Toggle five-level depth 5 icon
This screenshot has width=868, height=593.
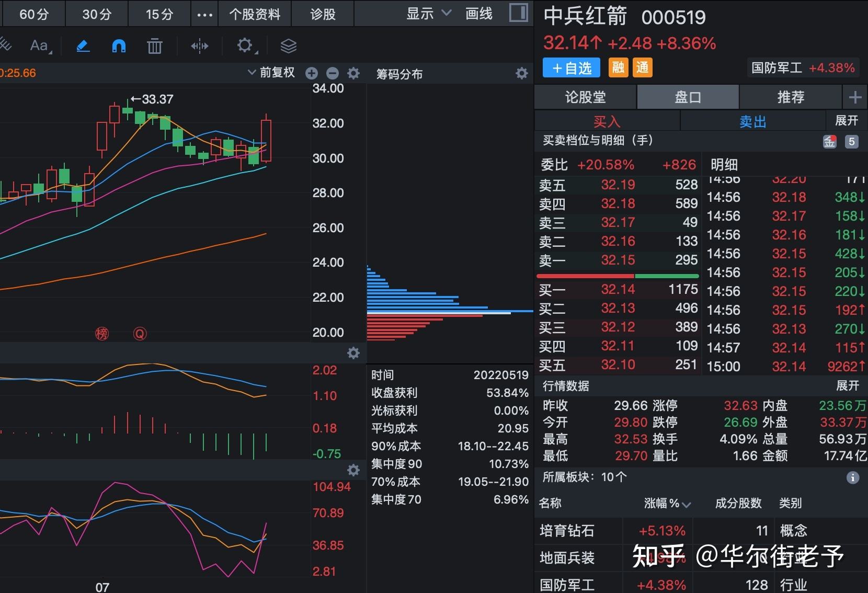point(852,141)
